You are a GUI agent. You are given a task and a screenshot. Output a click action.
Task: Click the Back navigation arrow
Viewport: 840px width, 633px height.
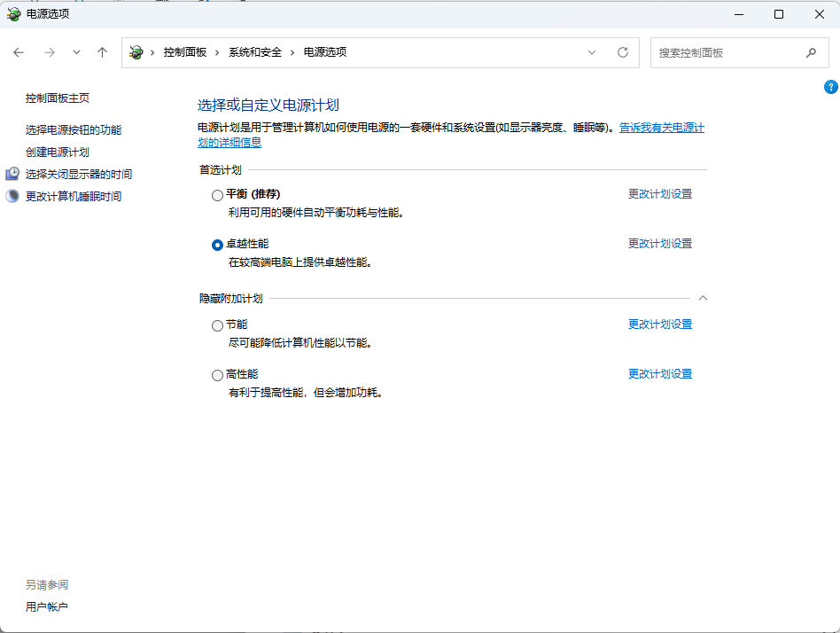(x=19, y=52)
